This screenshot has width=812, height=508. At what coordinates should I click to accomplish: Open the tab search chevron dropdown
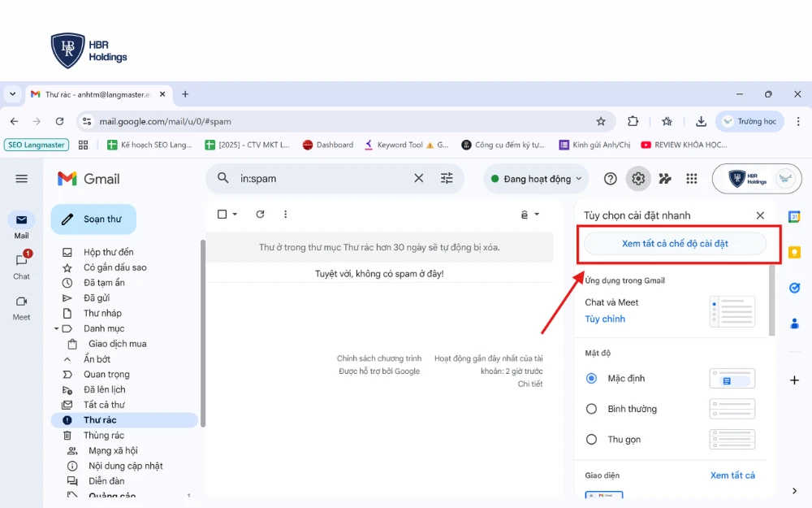[12, 94]
